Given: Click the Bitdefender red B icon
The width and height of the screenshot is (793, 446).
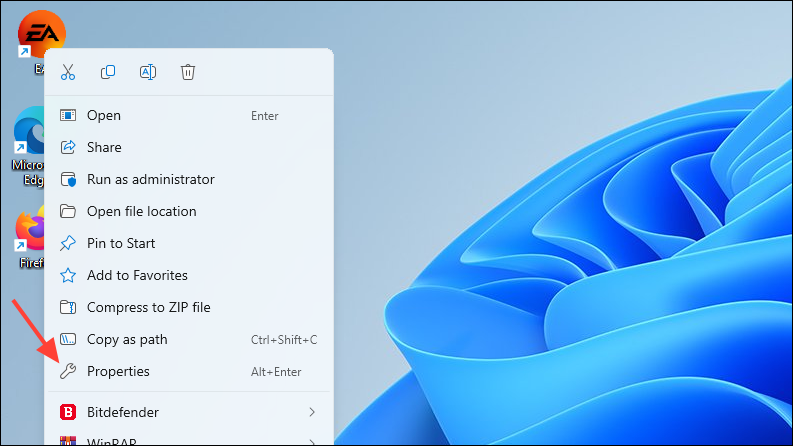Looking at the screenshot, I should (x=68, y=412).
